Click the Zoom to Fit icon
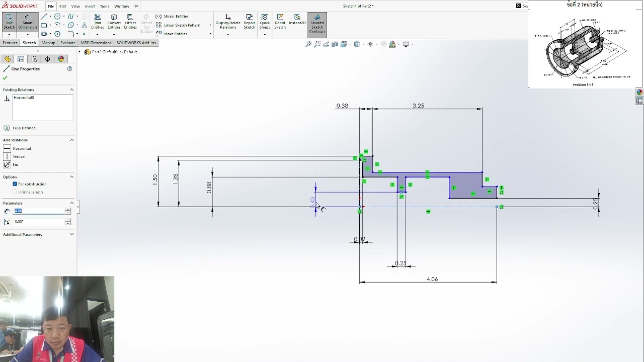Viewport: 644px width, 362px height. 308,44
